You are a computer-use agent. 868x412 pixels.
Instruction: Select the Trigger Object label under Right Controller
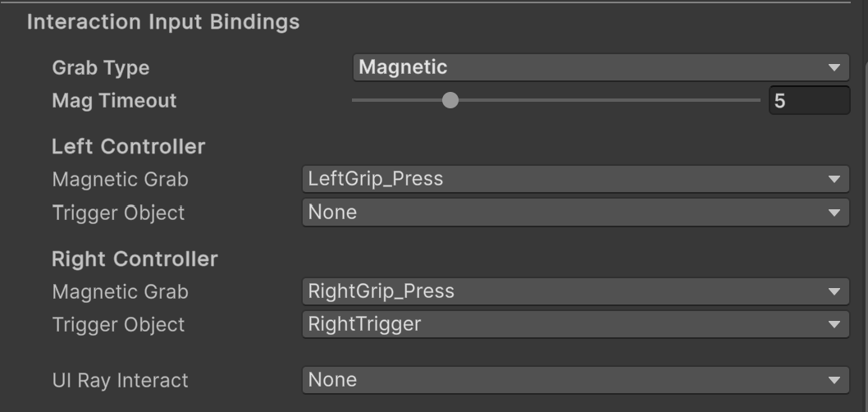(118, 324)
